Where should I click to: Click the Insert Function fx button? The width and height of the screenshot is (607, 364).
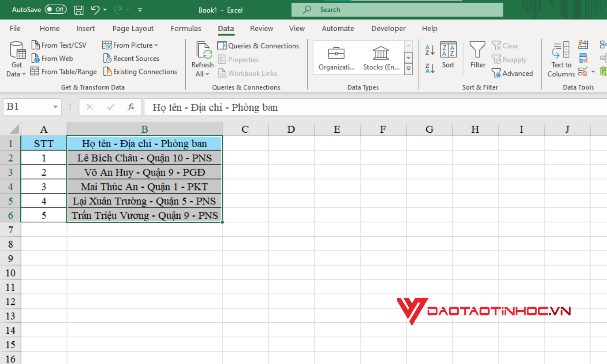(x=131, y=107)
